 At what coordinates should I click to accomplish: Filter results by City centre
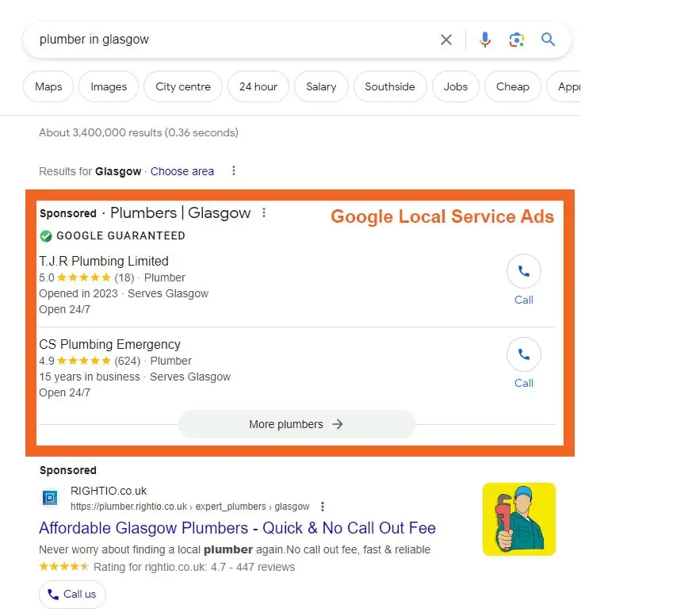coord(182,87)
